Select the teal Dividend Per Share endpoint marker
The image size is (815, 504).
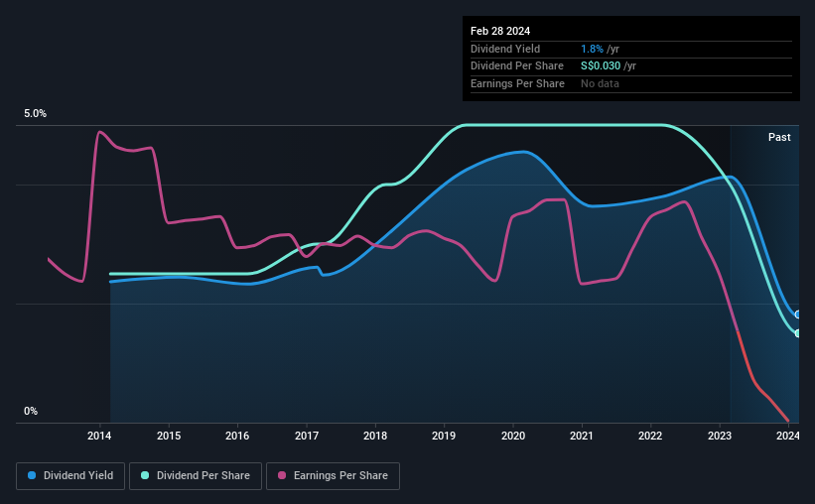coord(798,333)
